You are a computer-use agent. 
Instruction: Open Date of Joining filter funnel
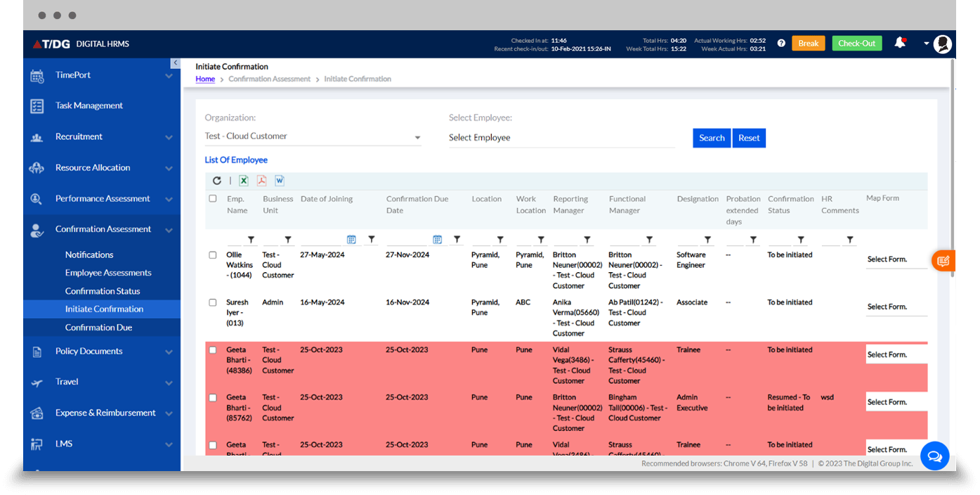pyautogui.click(x=372, y=240)
